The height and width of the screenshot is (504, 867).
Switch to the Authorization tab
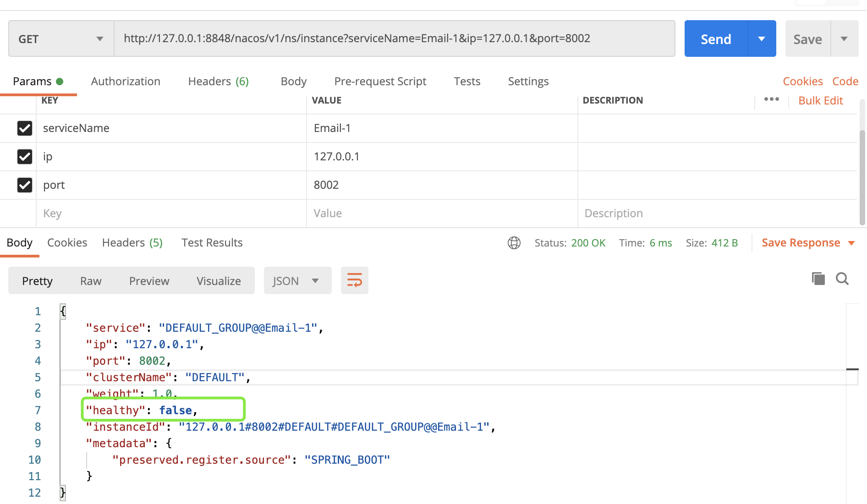point(126,82)
